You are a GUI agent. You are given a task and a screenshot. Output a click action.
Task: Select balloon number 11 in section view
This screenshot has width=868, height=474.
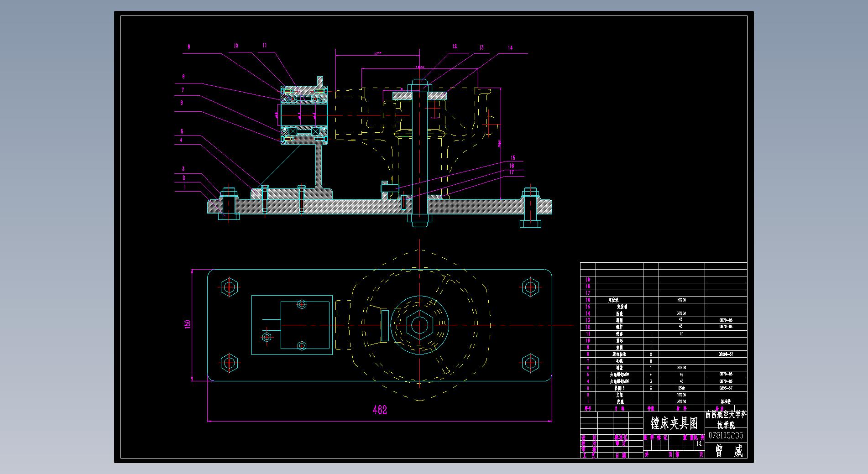point(264,45)
